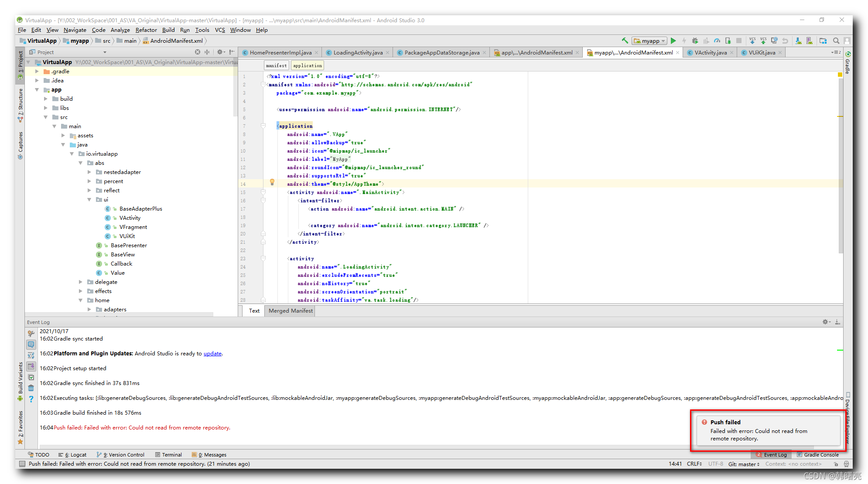Screen dimensions: 868x484
Task: Toggle Show balloons in Event Log
Action: (x=31, y=344)
